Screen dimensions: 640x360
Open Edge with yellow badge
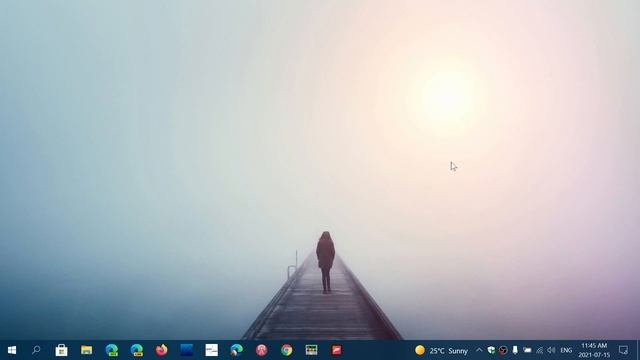tap(136, 350)
